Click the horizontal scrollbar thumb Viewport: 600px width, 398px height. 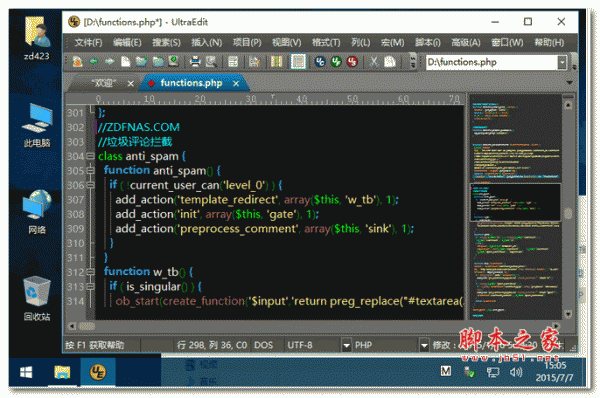point(87,326)
